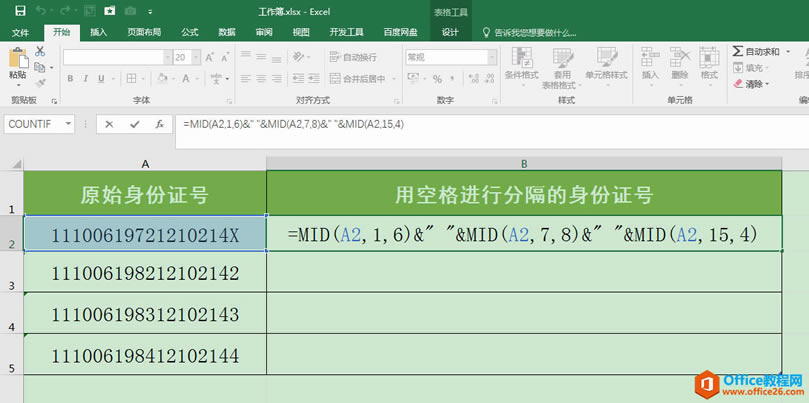Select cell with 11100619821210 2142
Screen dimensions: 809x403
click(145, 273)
